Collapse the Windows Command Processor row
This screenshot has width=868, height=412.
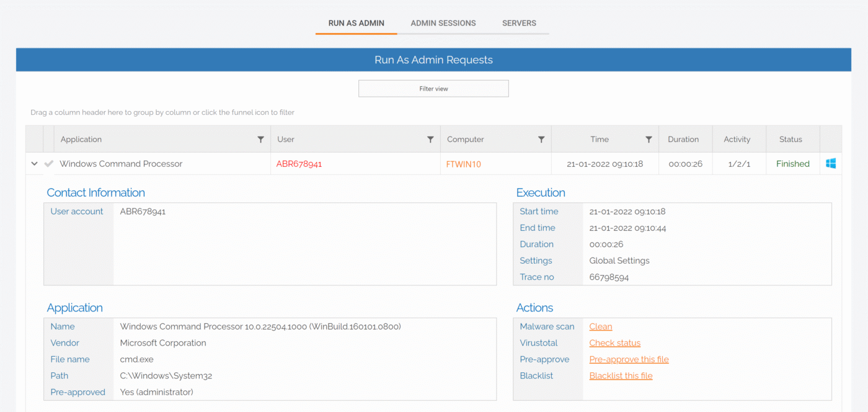coord(34,164)
